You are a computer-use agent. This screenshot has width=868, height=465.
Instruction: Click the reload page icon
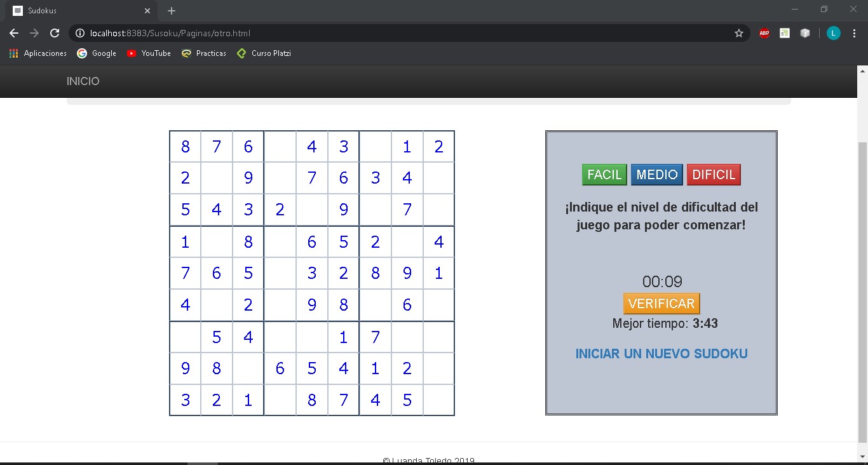[55, 33]
